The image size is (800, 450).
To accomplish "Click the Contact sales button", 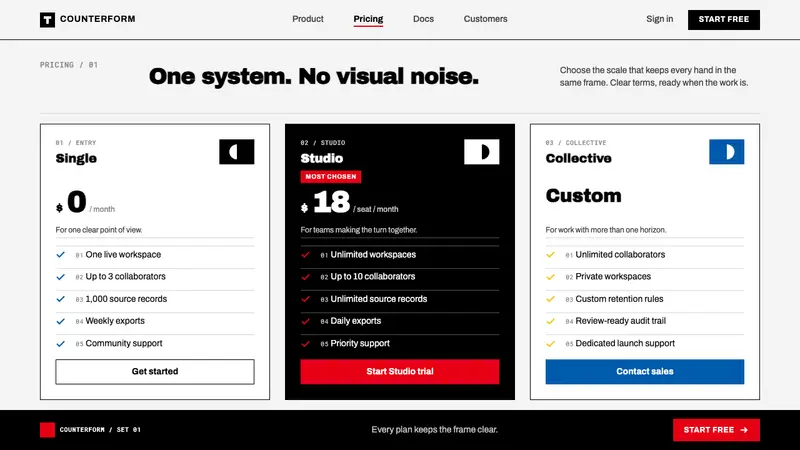I will [644, 371].
